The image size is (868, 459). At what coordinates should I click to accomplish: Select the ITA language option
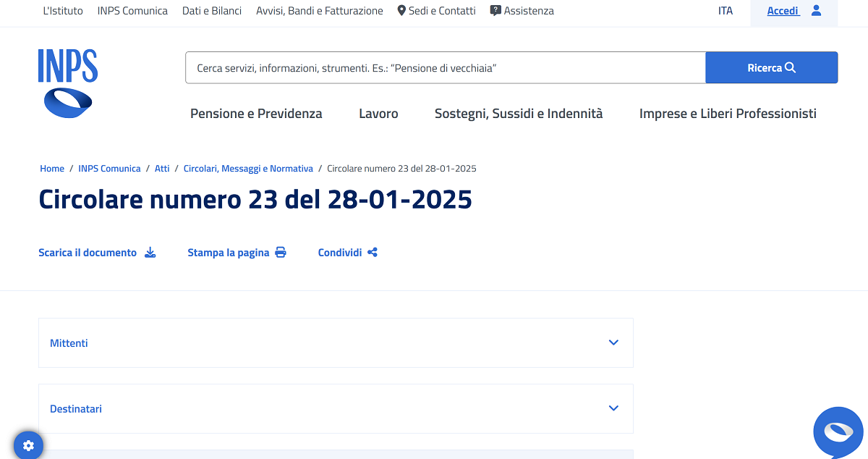726,10
